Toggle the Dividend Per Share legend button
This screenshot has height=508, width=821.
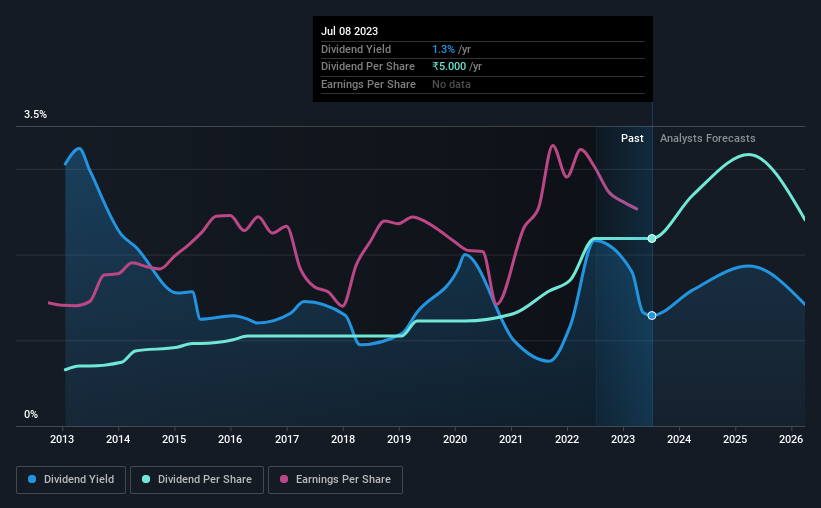pos(197,480)
